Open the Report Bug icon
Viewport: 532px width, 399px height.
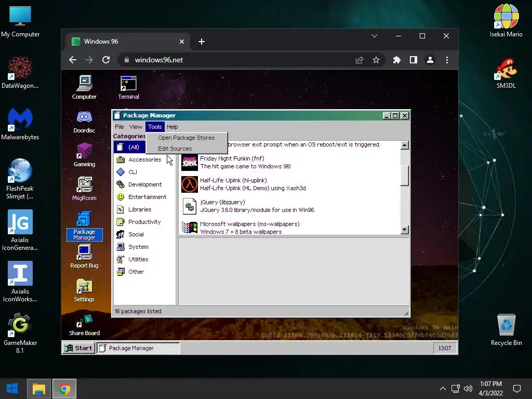click(x=84, y=256)
